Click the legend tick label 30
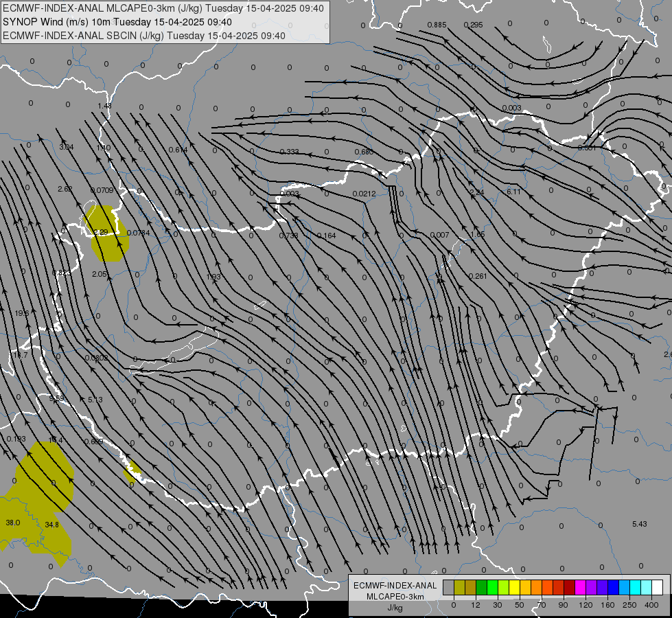The width and height of the screenshot is (672, 618). 497,605
